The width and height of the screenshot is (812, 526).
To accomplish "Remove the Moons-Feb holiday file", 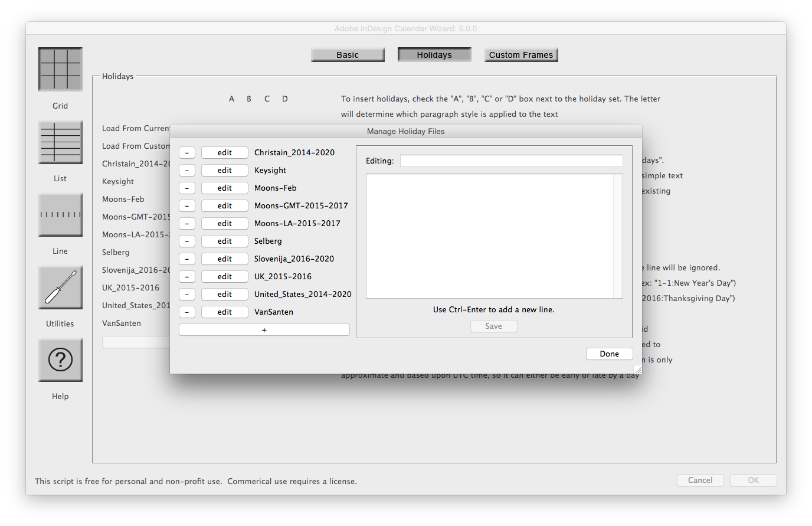I will [186, 188].
